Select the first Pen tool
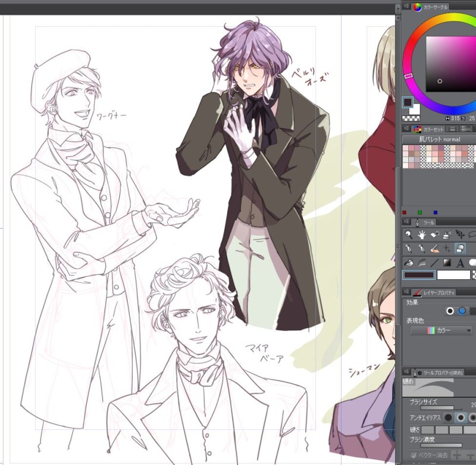Viewport: 476px width, 465px height. [x=409, y=248]
